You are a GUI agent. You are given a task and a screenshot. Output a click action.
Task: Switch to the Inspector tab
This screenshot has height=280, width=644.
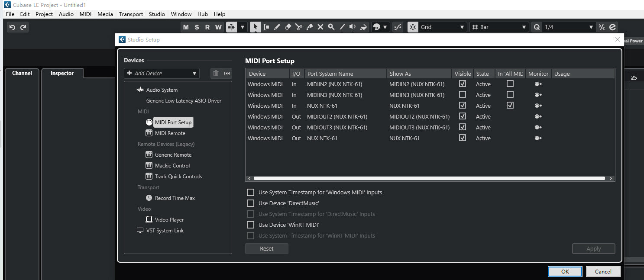[62, 73]
